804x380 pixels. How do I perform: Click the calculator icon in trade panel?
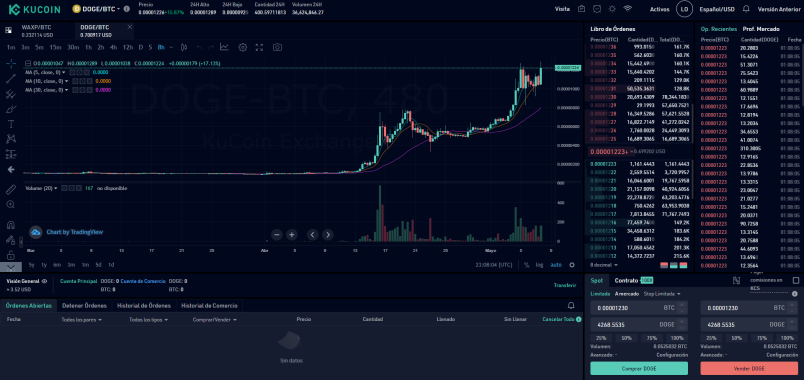click(x=737, y=280)
